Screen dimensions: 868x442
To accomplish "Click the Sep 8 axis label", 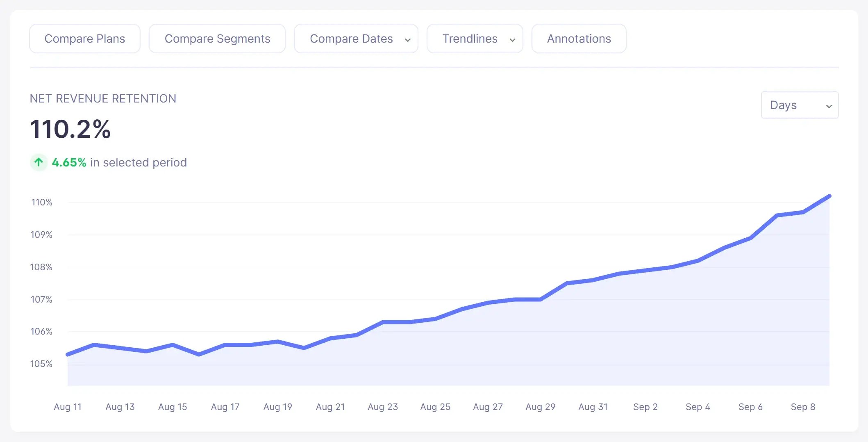I will (x=803, y=407).
